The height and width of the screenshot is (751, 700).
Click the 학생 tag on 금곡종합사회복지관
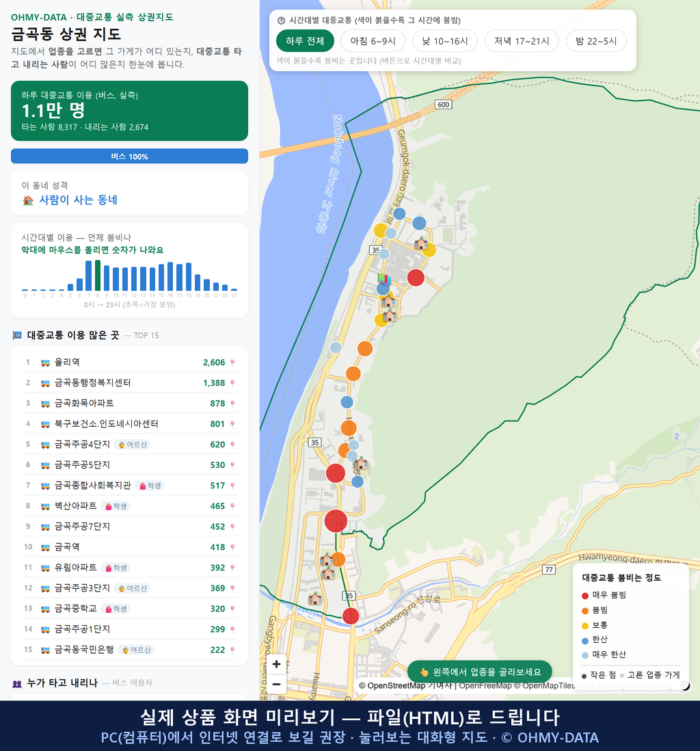[x=150, y=486]
